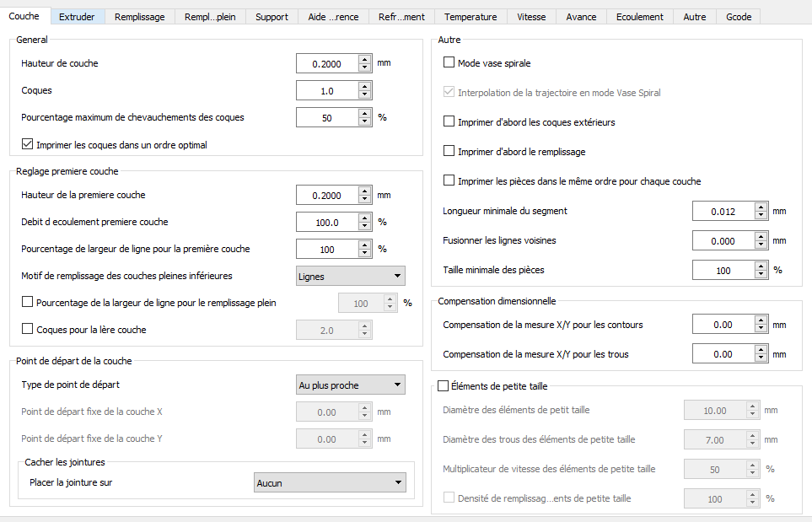Open Placer la jointure sur dropdown
This screenshot has height=522, width=812.
[330, 483]
